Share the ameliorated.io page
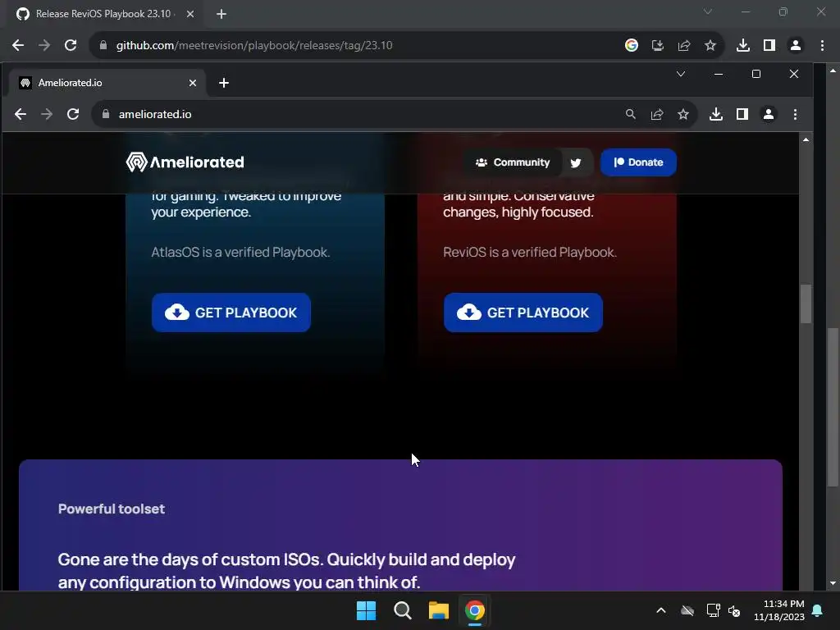The width and height of the screenshot is (840, 630). click(x=657, y=114)
